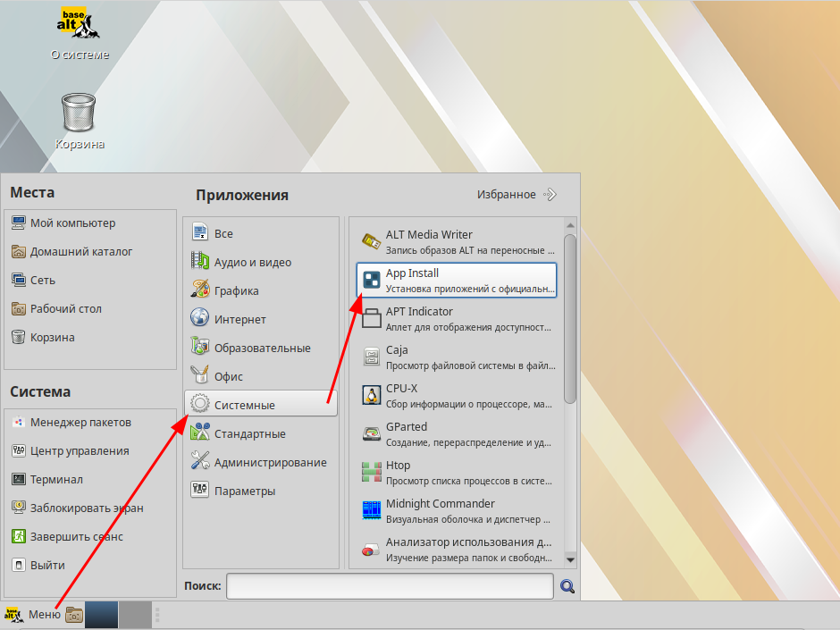Click 'Сбор информации о процессоре' description
The width and height of the screenshot is (840, 630).
(x=469, y=404)
